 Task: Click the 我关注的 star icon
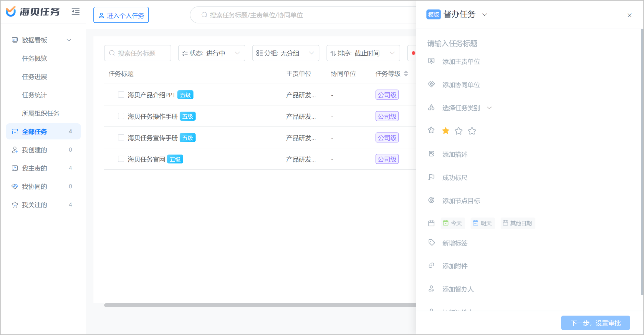[x=15, y=205]
